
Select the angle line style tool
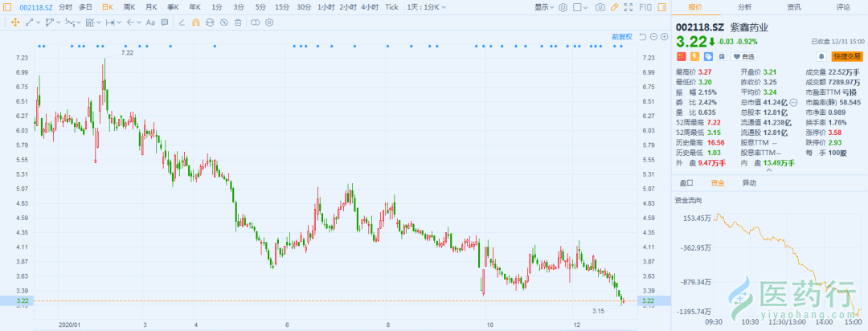pos(182,22)
